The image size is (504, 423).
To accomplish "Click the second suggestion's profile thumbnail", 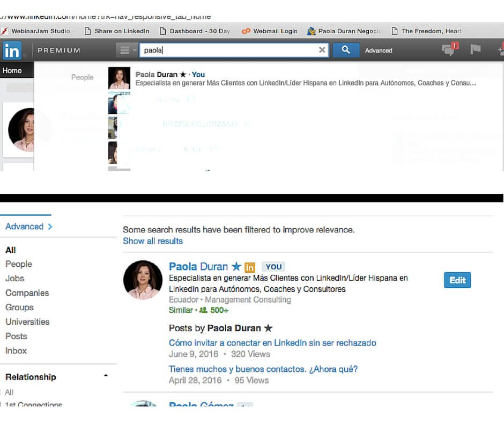I will (x=119, y=103).
